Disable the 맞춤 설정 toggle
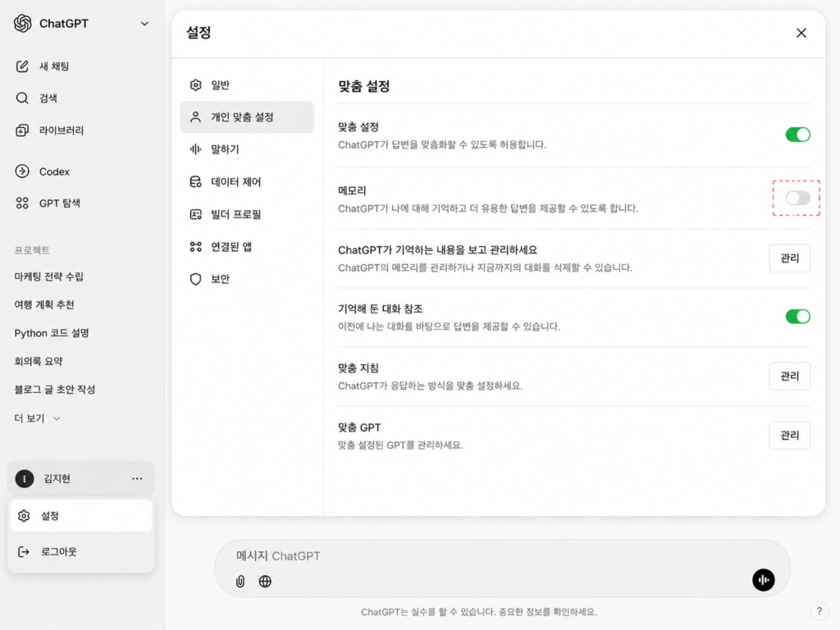The width and height of the screenshot is (840, 630). [797, 135]
